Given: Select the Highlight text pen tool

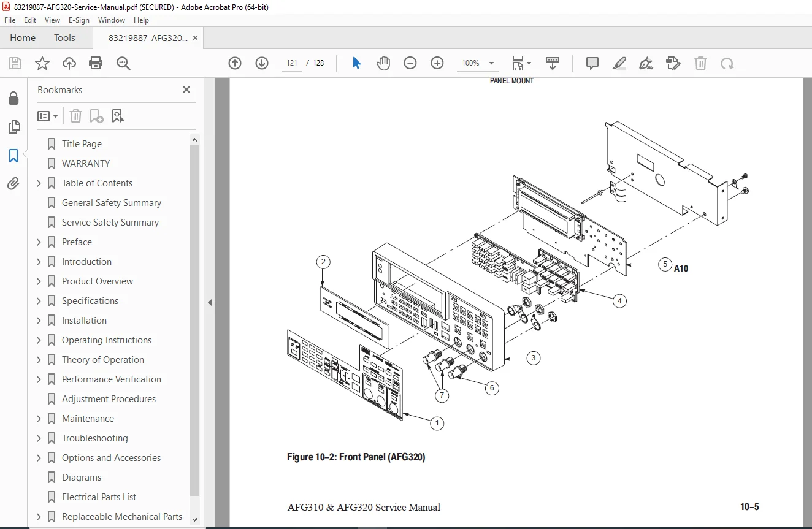Looking at the screenshot, I should 619,63.
